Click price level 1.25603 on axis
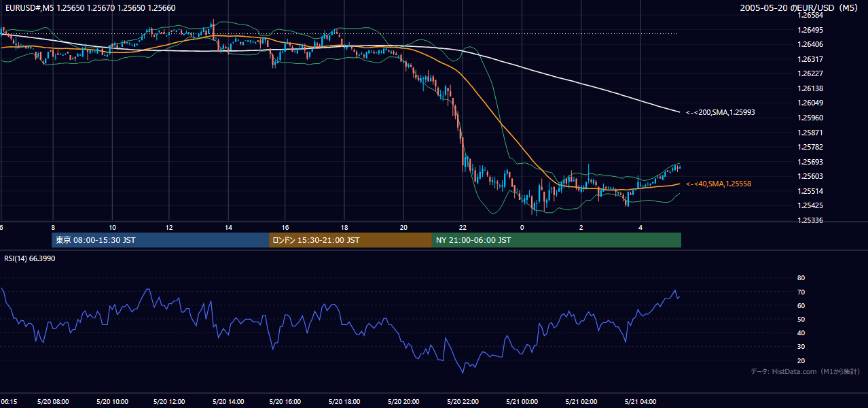The height and width of the screenshot is (408, 868). click(x=810, y=176)
